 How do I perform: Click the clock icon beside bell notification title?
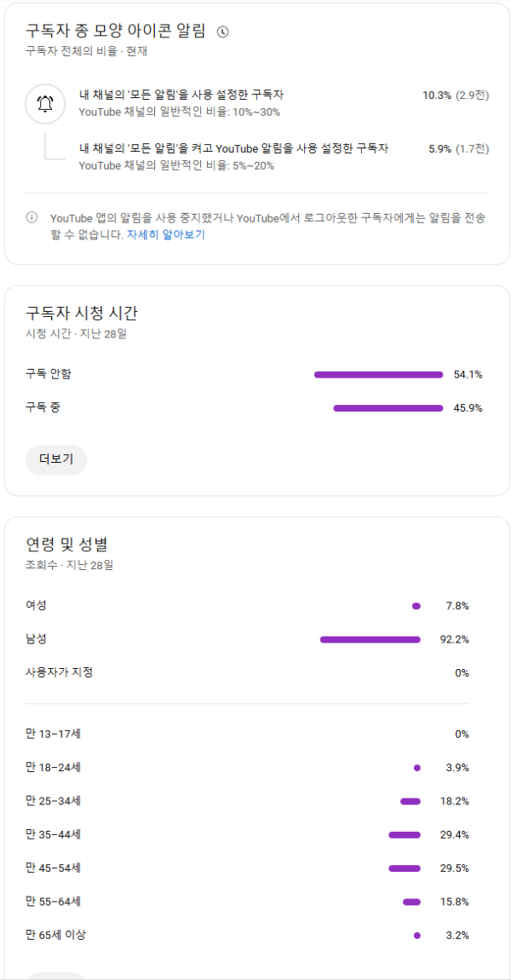(223, 32)
